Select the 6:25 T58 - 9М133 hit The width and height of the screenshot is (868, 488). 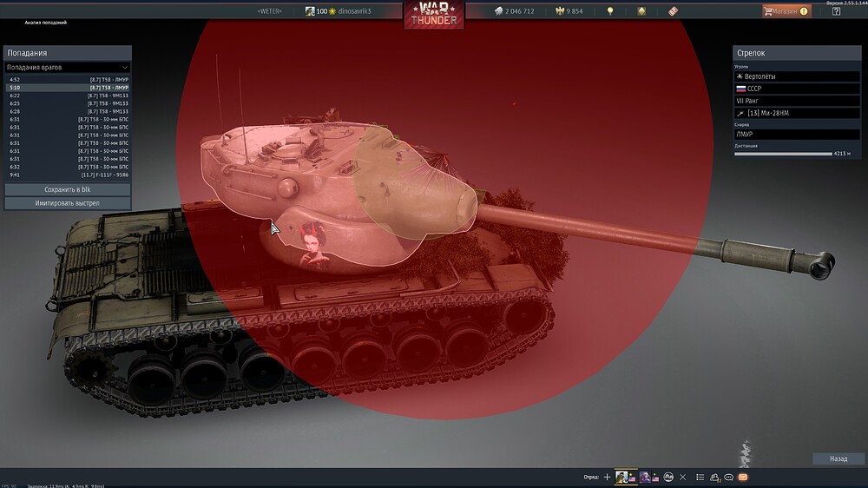click(68, 103)
